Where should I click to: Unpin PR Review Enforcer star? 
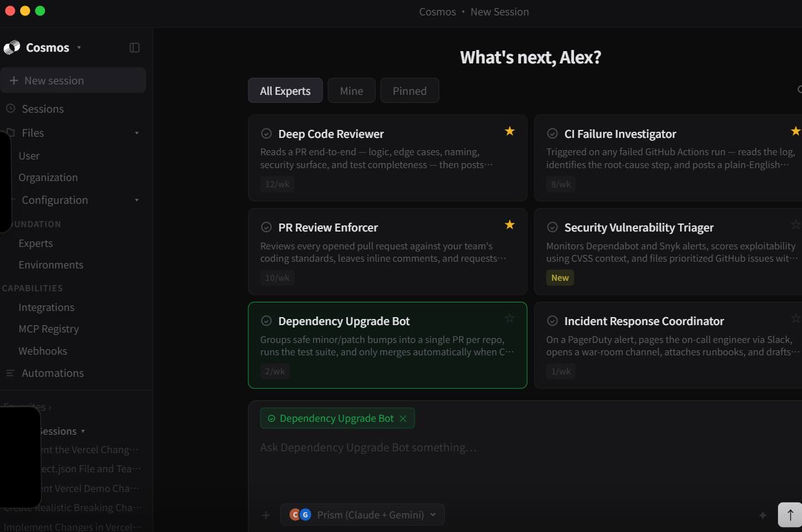(x=509, y=225)
